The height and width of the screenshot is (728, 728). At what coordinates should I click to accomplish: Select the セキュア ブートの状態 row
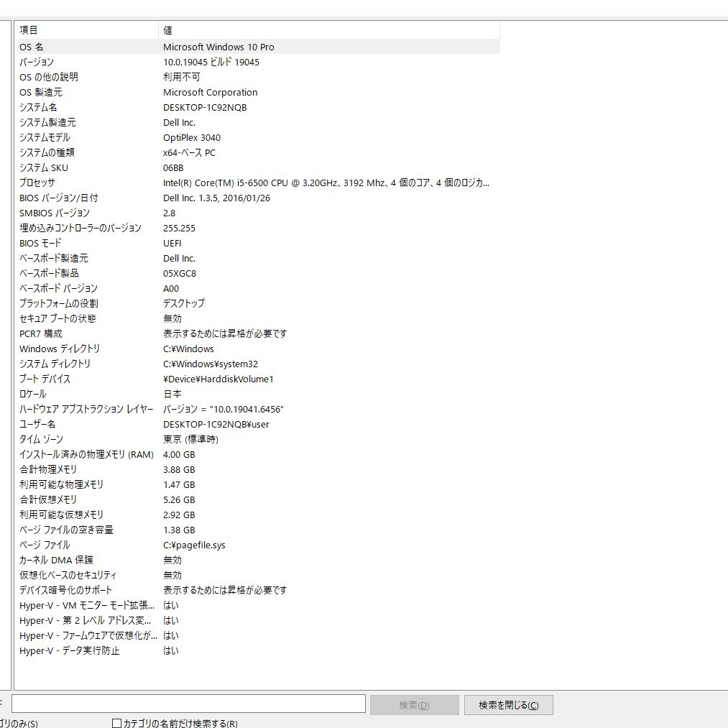click(x=86, y=318)
